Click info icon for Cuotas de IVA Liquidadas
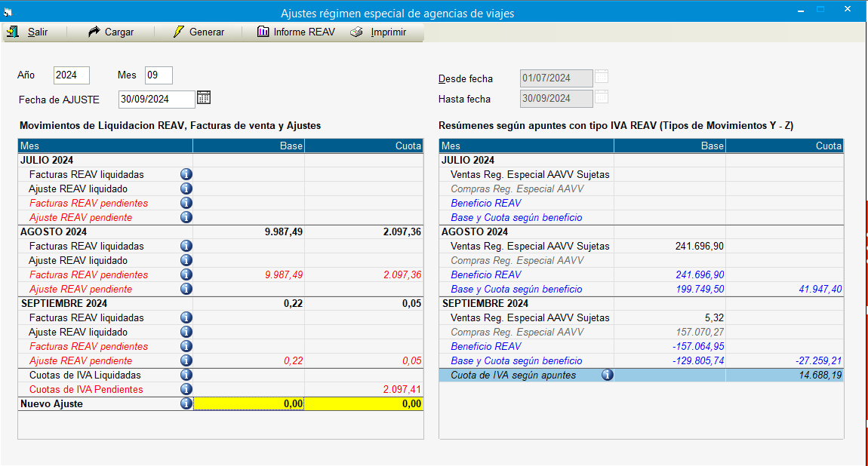 186,375
